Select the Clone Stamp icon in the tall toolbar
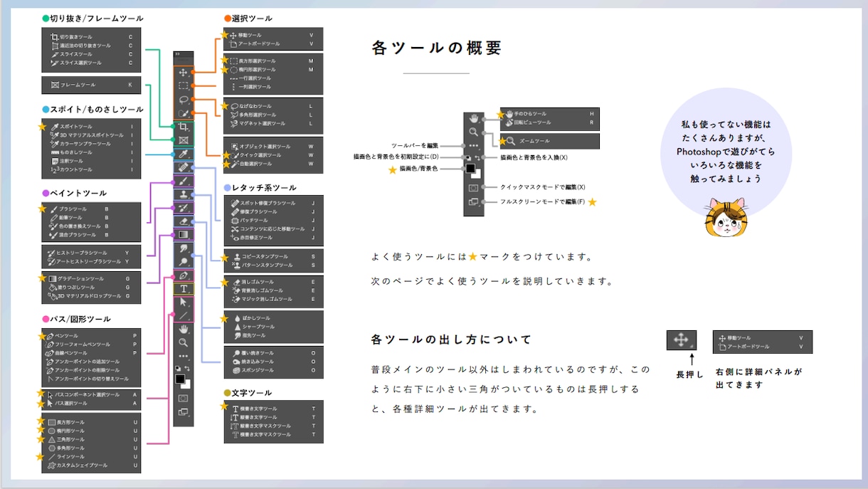The height and width of the screenshot is (489, 868). click(183, 194)
